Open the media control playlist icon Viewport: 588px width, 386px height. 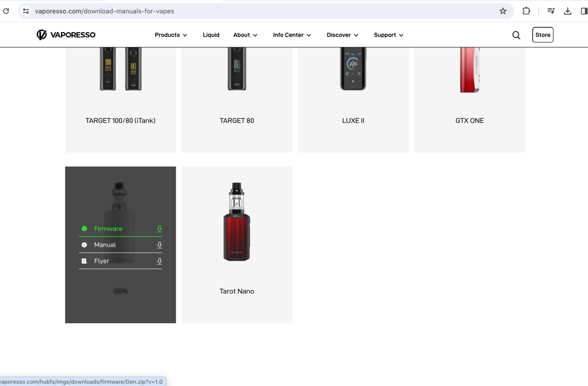(x=551, y=11)
